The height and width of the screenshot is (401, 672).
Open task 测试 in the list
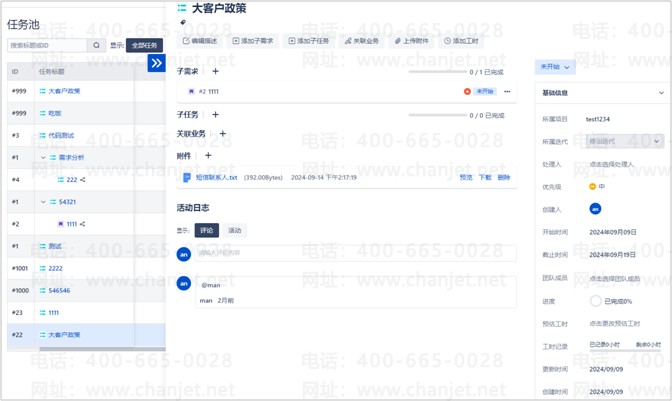pyautogui.click(x=54, y=246)
